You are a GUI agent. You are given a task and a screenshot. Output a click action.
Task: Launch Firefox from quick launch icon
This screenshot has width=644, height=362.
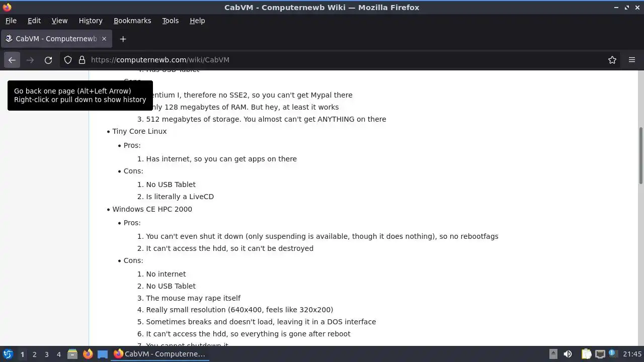pos(88,354)
